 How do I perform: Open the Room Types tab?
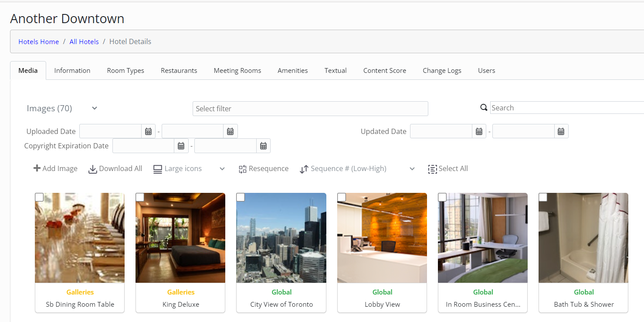pos(125,70)
